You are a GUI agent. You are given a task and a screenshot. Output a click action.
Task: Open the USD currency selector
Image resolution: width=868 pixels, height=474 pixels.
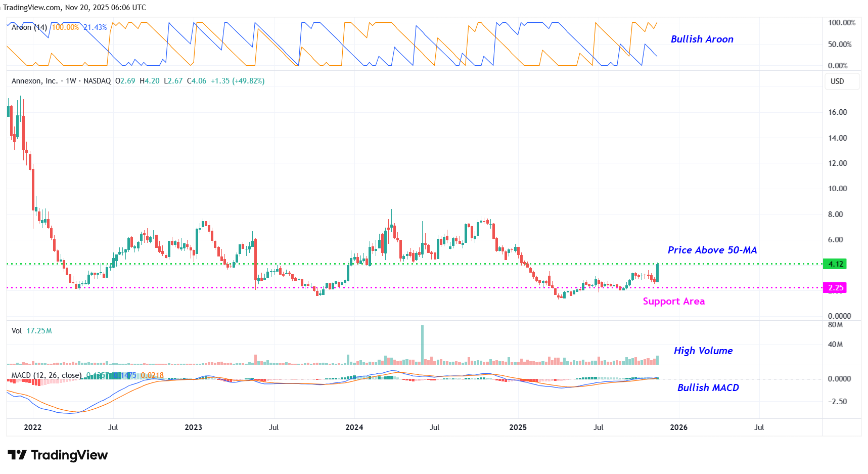tap(837, 81)
